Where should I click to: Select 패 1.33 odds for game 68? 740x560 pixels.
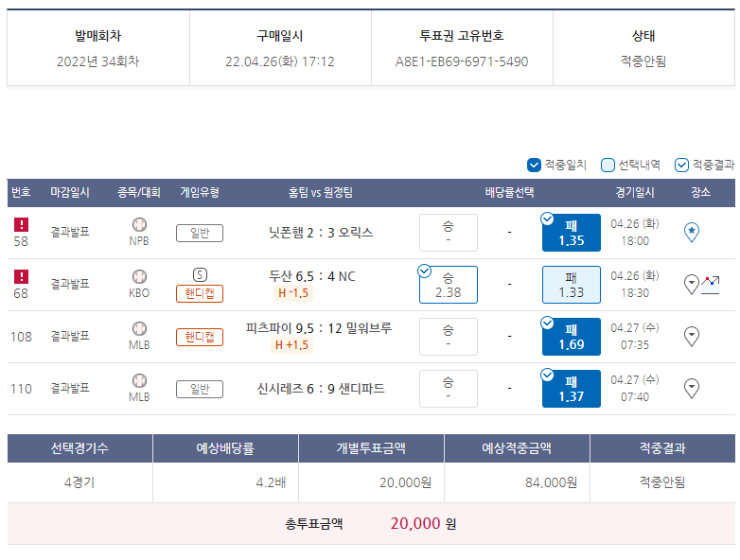tap(571, 285)
